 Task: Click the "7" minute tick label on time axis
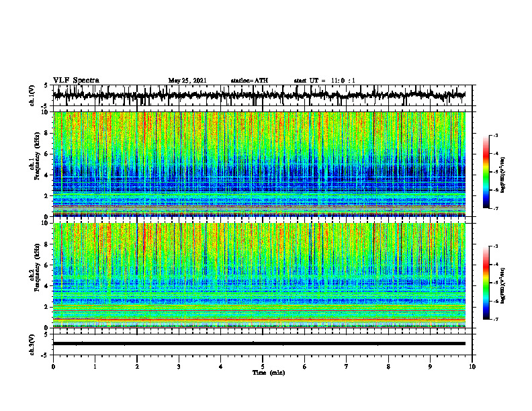tap(347, 367)
